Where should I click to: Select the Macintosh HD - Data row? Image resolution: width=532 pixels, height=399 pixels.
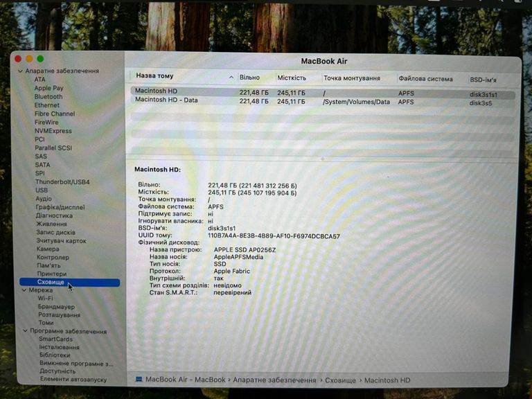point(322,101)
